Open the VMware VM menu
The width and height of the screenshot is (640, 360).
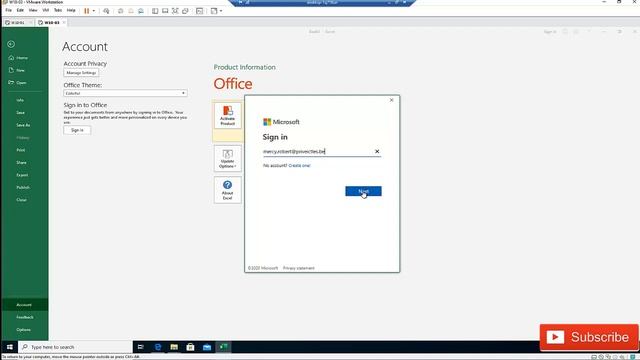[46, 10]
